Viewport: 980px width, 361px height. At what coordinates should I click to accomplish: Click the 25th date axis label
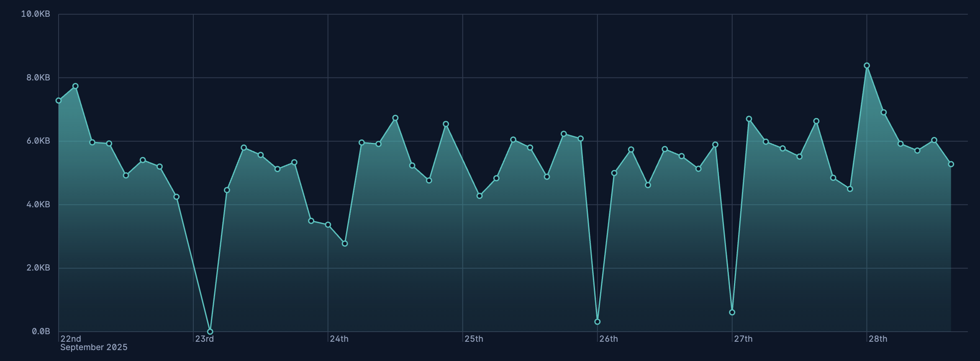pyautogui.click(x=474, y=339)
